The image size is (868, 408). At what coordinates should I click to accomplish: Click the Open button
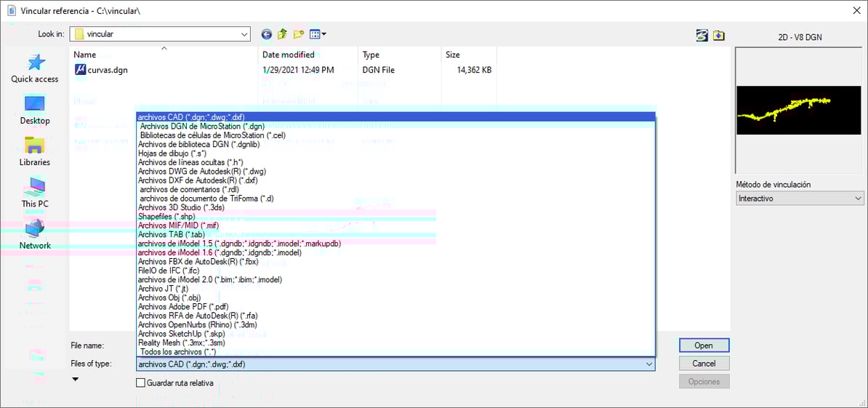tap(704, 345)
